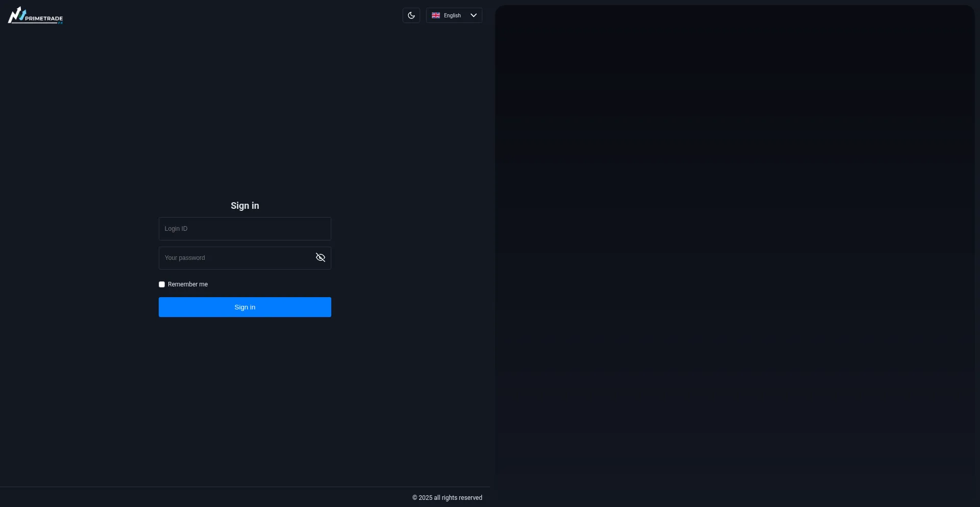Click the word English in language selector
The image size is (980, 507).
452,15
